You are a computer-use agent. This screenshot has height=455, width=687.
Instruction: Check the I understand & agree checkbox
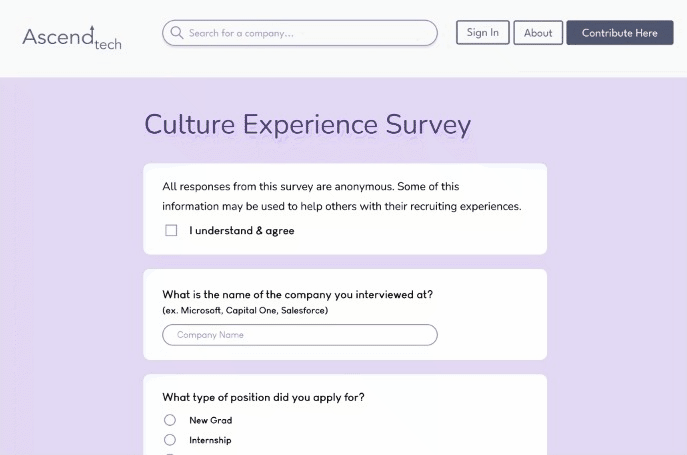171,230
